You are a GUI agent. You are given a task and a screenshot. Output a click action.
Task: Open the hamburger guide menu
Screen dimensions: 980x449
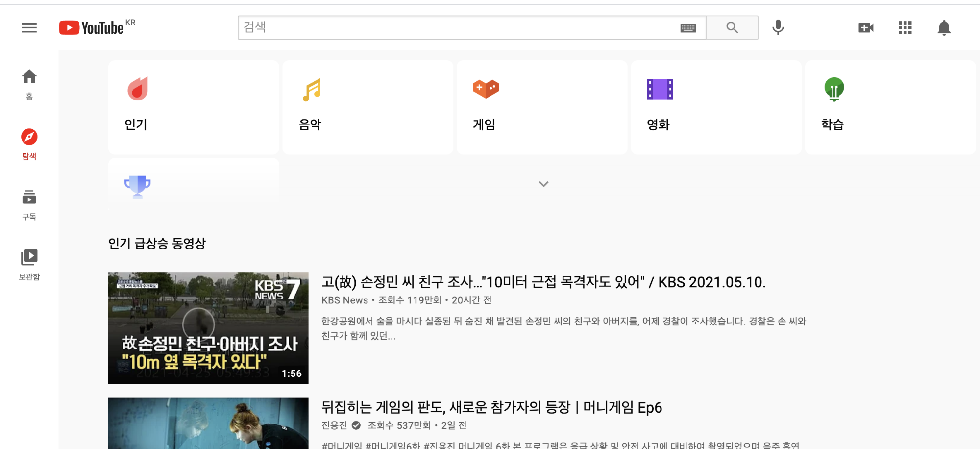[x=29, y=28]
